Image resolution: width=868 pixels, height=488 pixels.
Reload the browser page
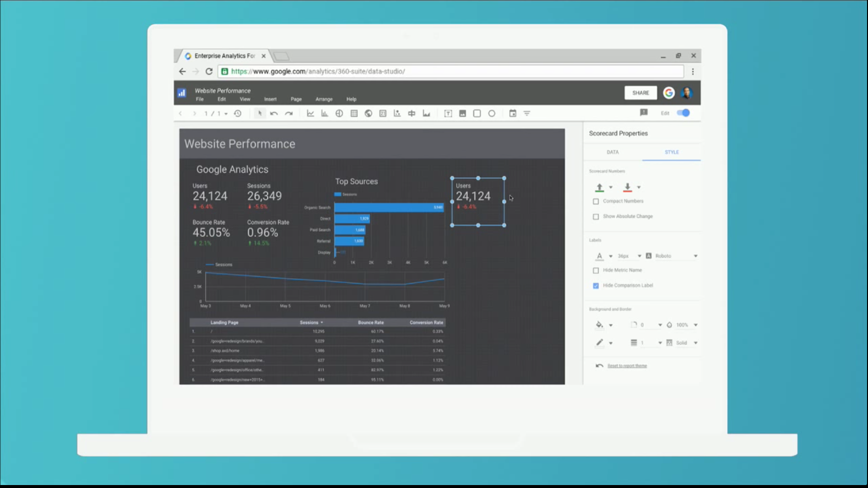click(x=209, y=71)
